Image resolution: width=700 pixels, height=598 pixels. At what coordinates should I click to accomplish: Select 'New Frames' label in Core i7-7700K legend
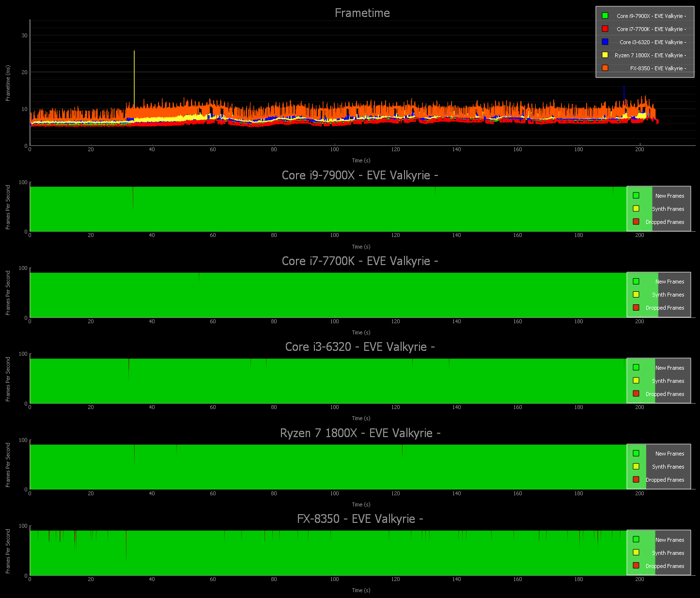[670, 282]
